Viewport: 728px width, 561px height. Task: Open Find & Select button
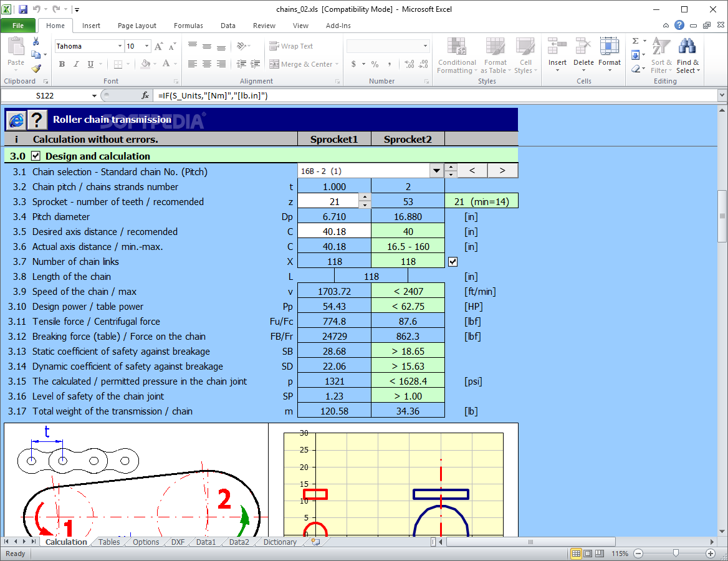coord(687,55)
